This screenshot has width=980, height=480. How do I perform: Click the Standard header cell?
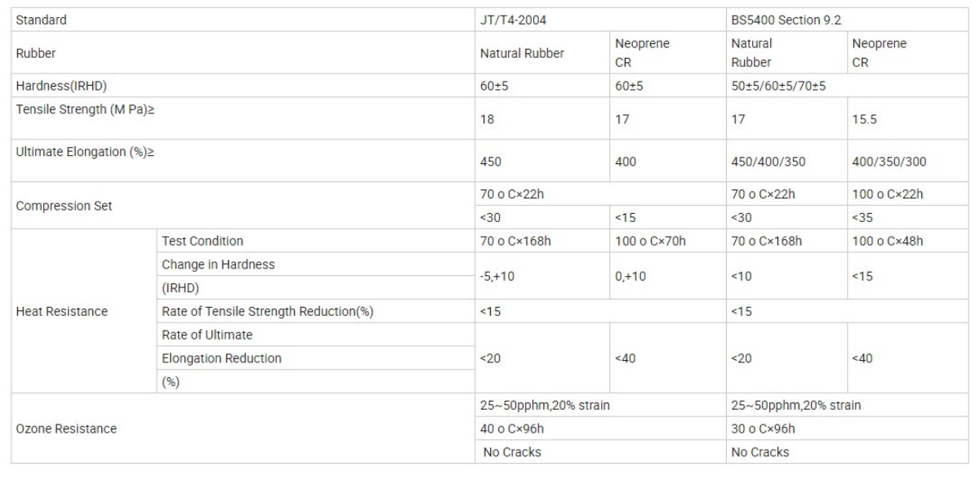pos(39,20)
